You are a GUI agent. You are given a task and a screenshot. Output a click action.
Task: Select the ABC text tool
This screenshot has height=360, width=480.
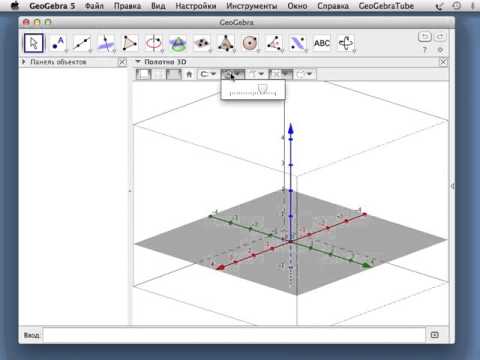[322, 43]
